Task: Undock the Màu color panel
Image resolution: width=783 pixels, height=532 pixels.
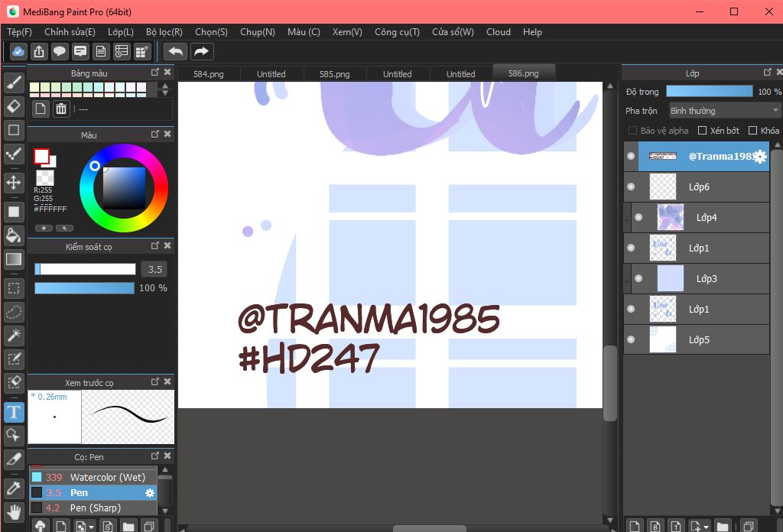Action: point(154,134)
